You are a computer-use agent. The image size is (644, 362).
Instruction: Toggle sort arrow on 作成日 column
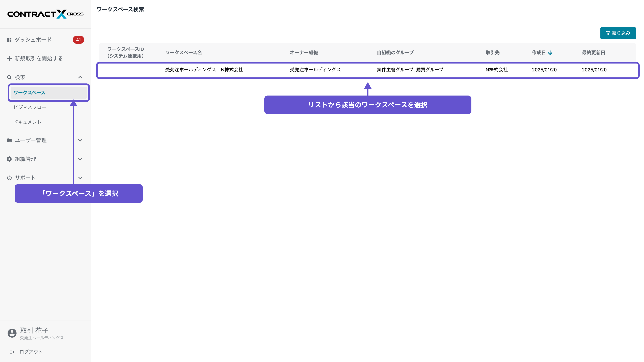point(550,53)
